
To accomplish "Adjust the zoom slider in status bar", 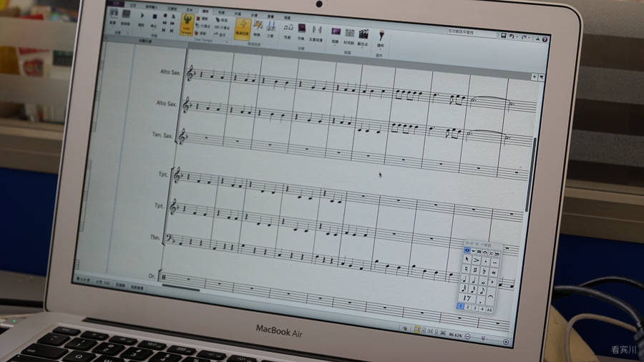I will point(484,338).
